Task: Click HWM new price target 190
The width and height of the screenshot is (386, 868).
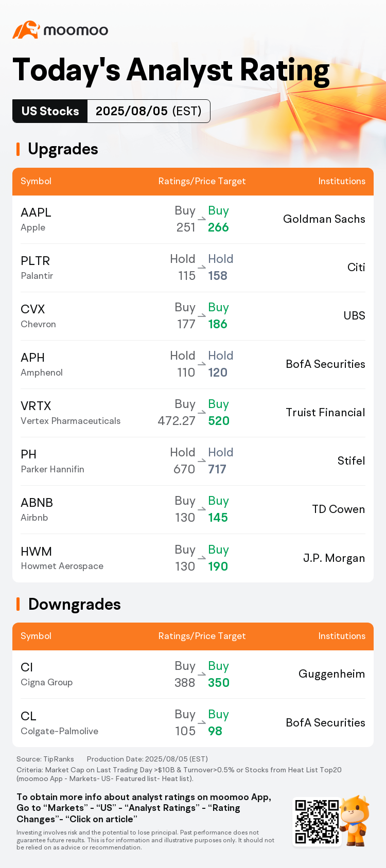Action: pyautogui.click(x=218, y=566)
